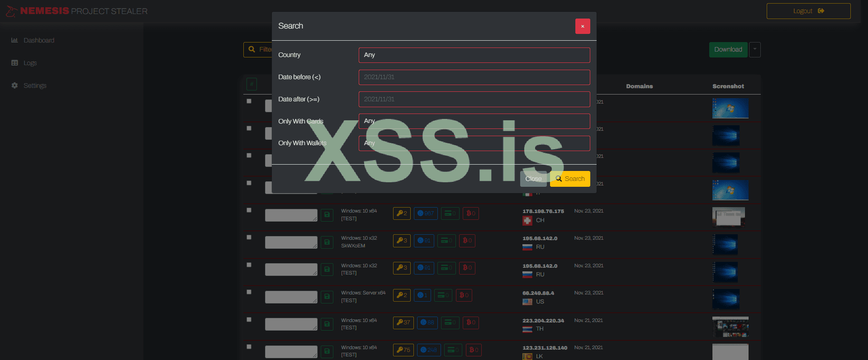
Task: Tick the checkbox for the 178.198.76.175 row
Action: click(249, 210)
